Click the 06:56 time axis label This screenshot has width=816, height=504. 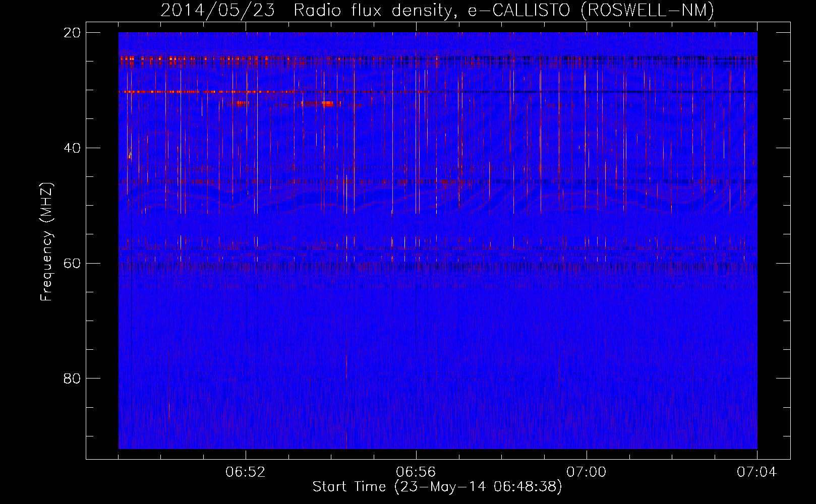(x=416, y=472)
